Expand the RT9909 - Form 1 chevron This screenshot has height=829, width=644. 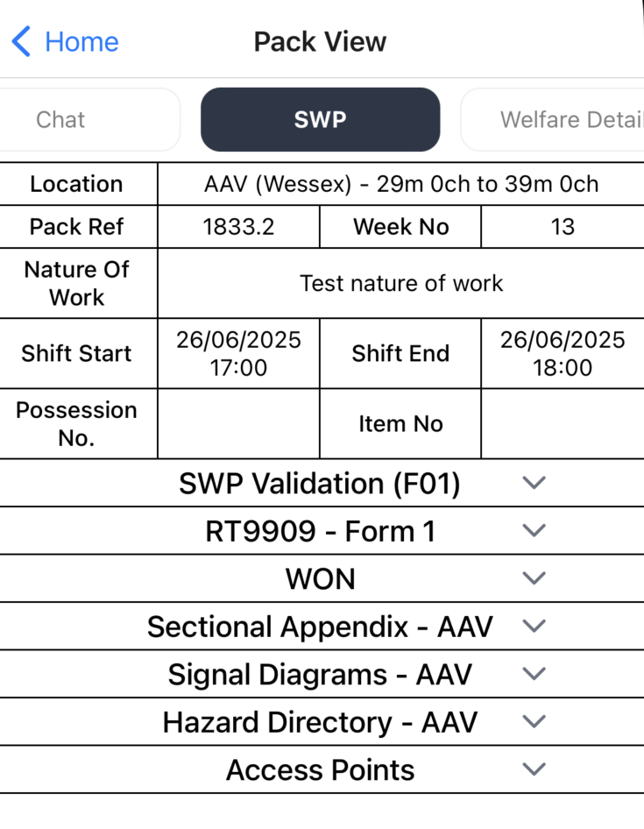[534, 531]
